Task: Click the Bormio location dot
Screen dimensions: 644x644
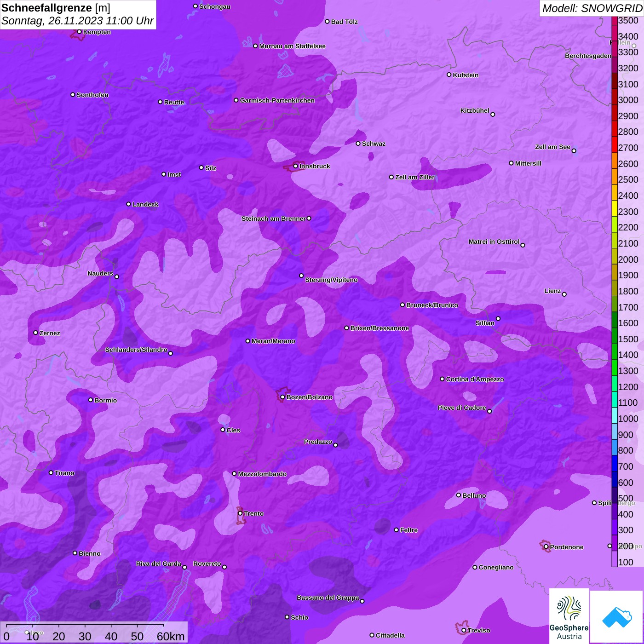Action: point(91,400)
